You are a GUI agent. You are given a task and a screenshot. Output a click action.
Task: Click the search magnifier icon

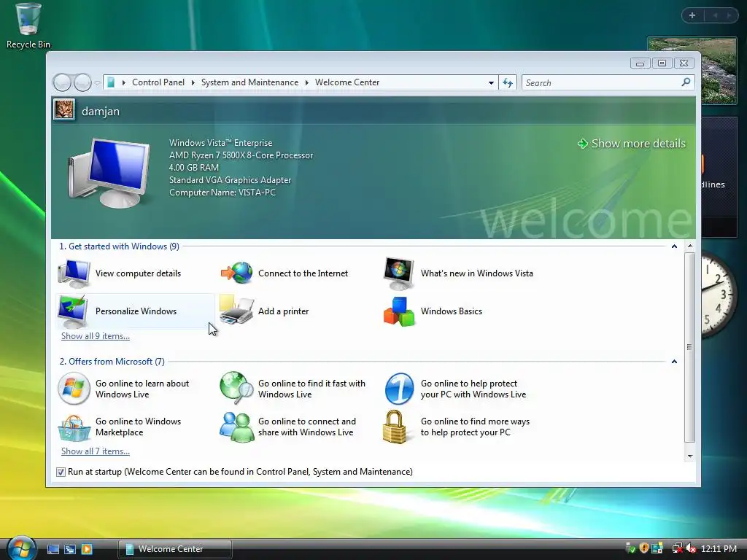click(x=686, y=82)
